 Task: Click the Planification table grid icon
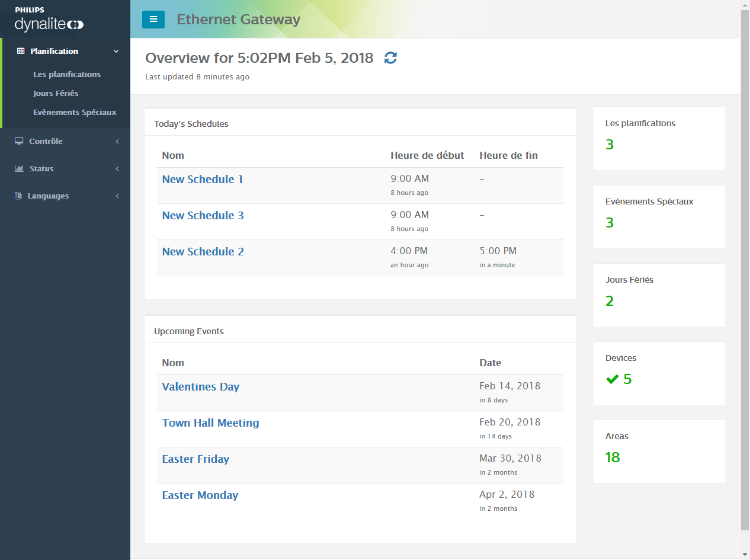[x=21, y=51]
